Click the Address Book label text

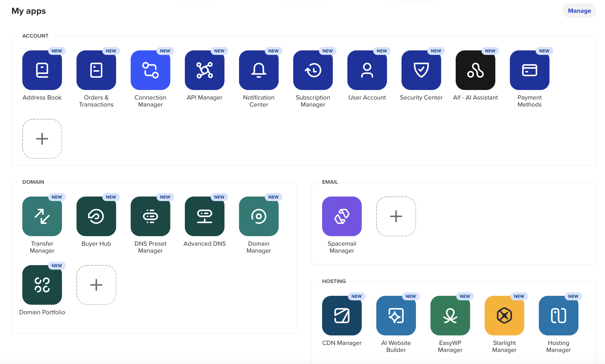tap(42, 98)
